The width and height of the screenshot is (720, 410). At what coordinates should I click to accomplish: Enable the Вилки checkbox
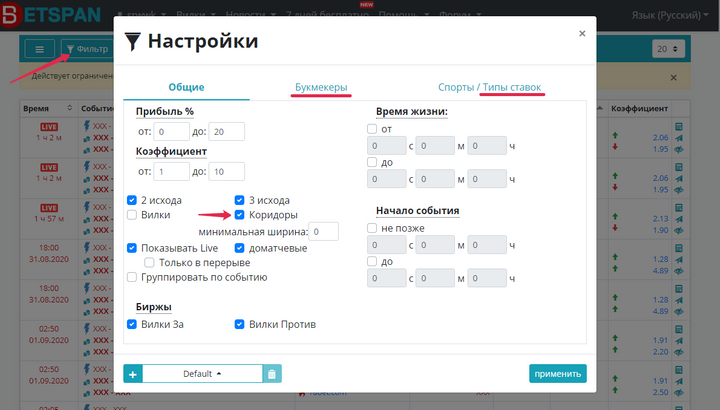(x=132, y=215)
